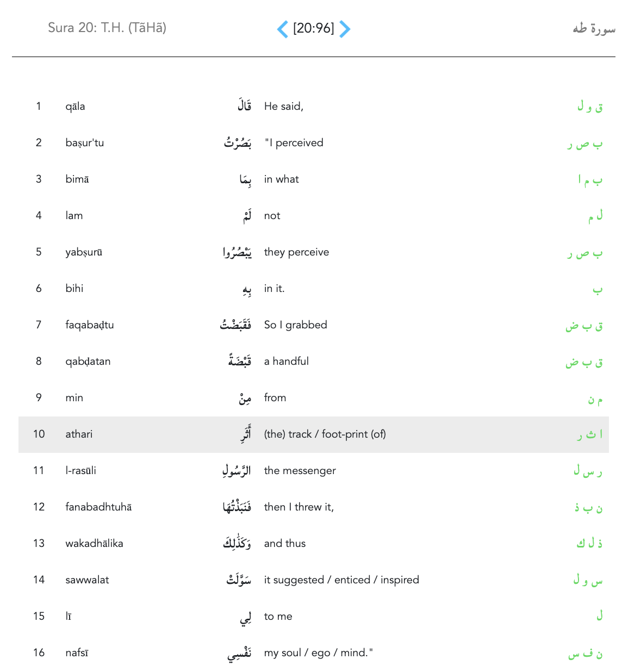The height and width of the screenshot is (672, 622).
Task: Click the Arabic sura name heading
Action: click(593, 29)
